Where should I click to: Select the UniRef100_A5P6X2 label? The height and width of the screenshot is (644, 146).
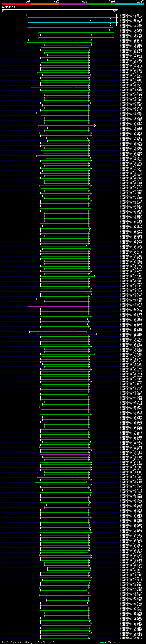coord(131,331)
